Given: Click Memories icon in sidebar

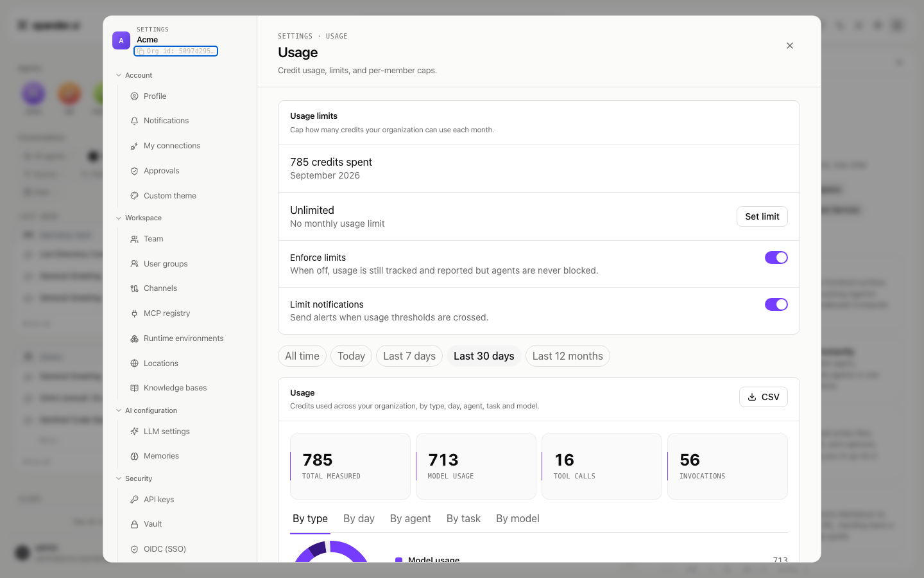Looking at the screenshot, I should pos(134,456).
